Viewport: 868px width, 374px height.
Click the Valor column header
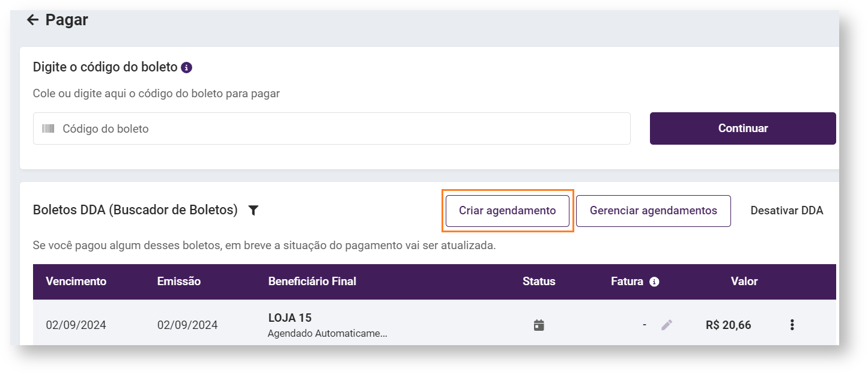(744, 282)
